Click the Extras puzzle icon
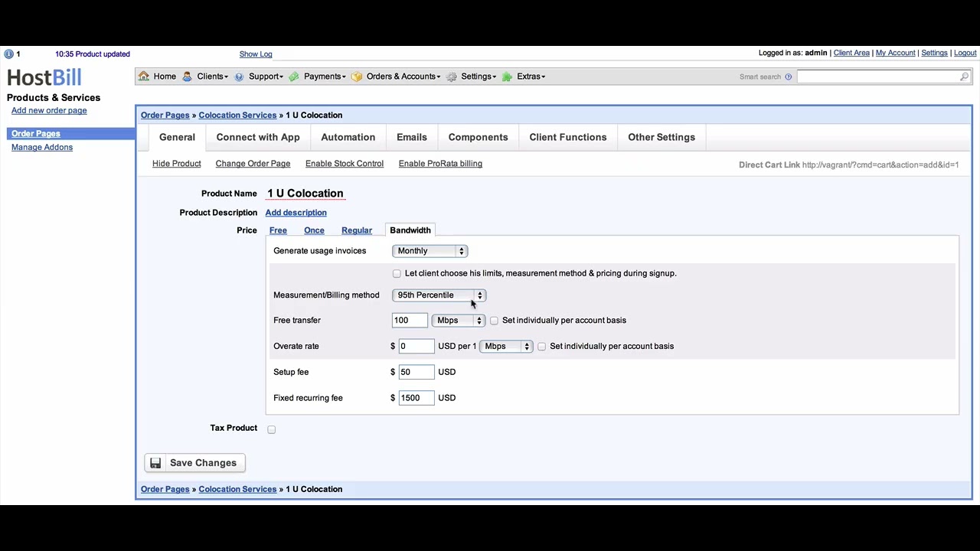 [x=507, y=77]
